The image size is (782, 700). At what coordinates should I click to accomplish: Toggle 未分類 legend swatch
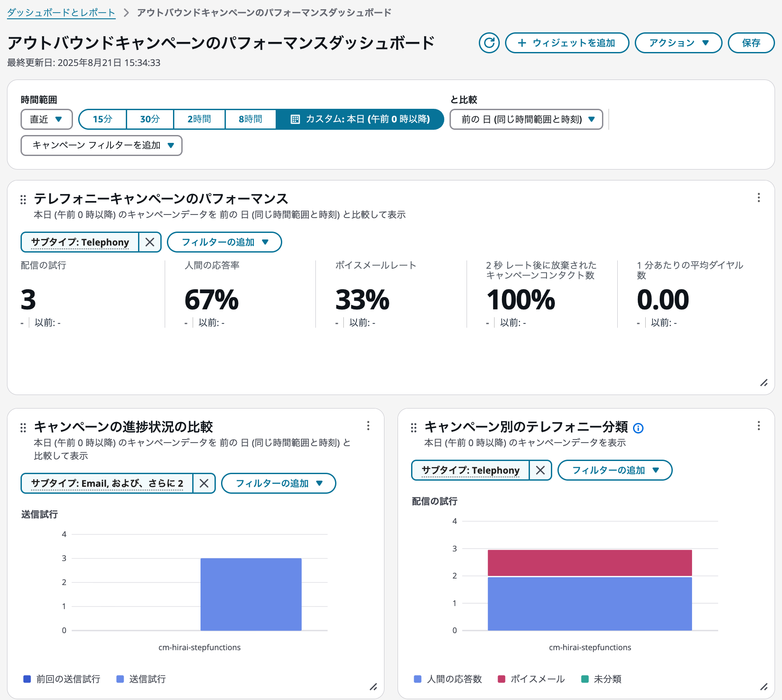585,679
